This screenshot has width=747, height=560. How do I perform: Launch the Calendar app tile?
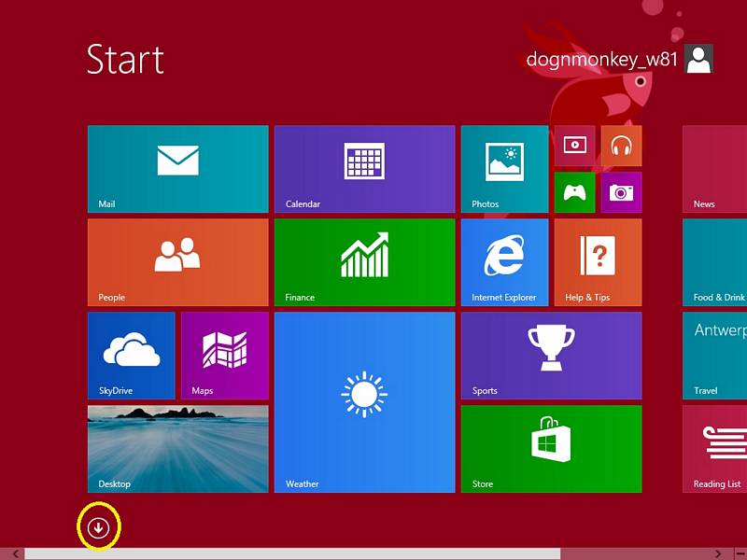click(x=364, y=169)
